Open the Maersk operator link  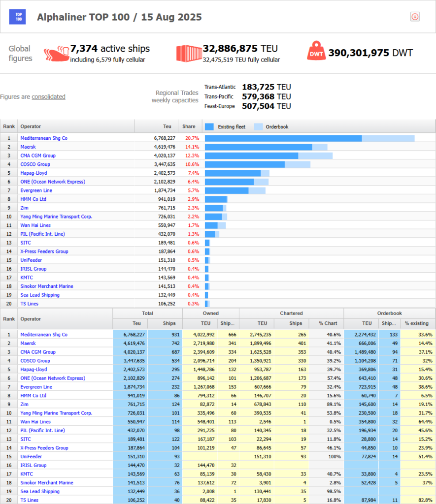(28, 147)
